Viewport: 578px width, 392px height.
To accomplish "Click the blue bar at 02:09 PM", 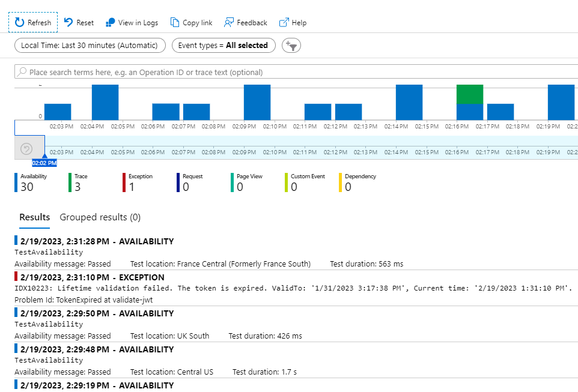I will [257, 103].
